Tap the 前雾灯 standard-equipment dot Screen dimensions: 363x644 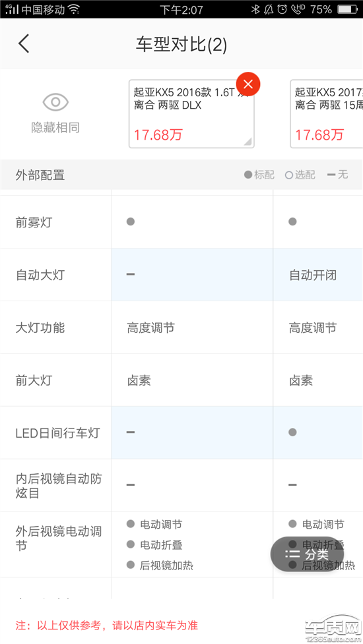click(130, 221)
